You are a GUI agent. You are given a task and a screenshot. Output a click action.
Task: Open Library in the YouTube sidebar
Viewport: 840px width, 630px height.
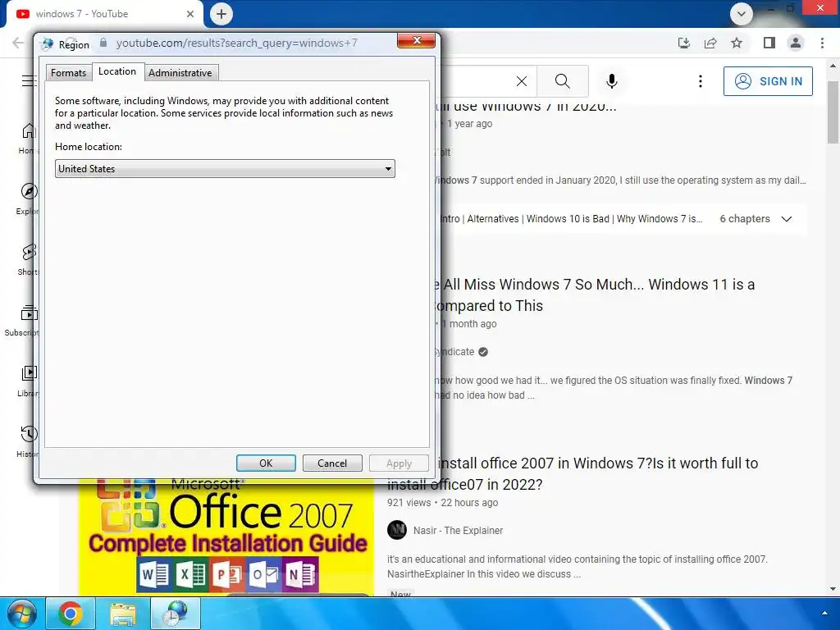tap(28, 381)
